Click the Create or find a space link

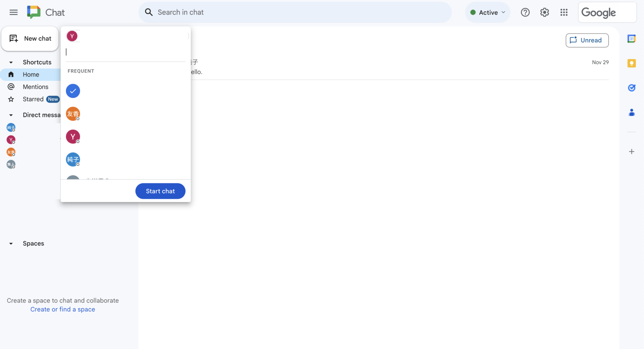[x=63, y=309]
